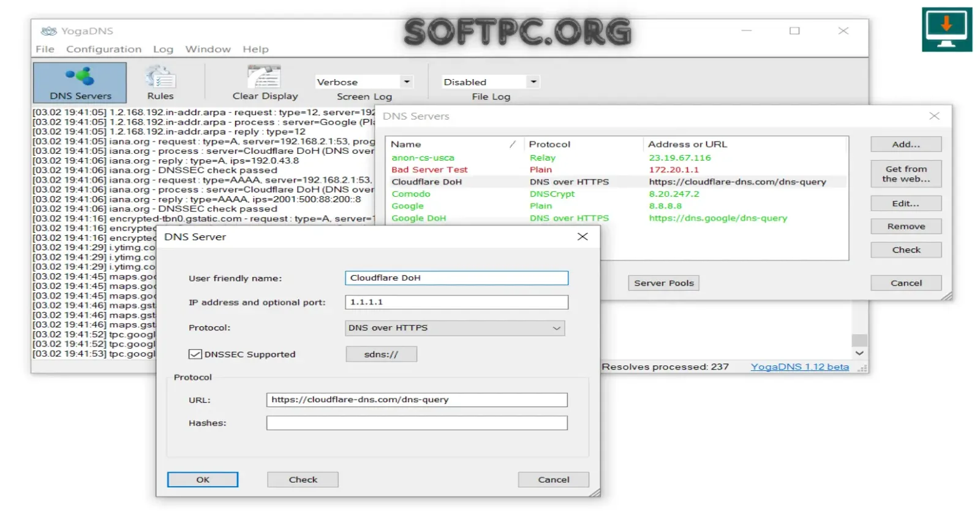This screenshot has height=526, width=980.
Task: Click the Edit... button
Action: (x=906, y=204)
